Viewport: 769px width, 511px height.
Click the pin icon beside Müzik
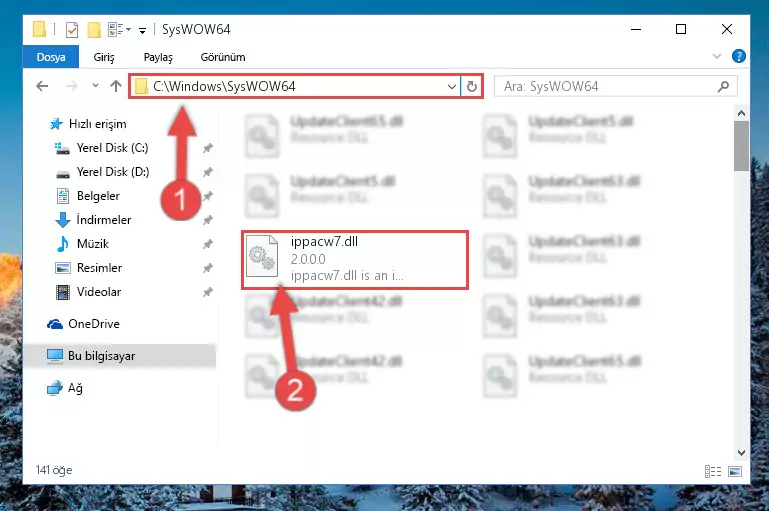tap(208, 244)
